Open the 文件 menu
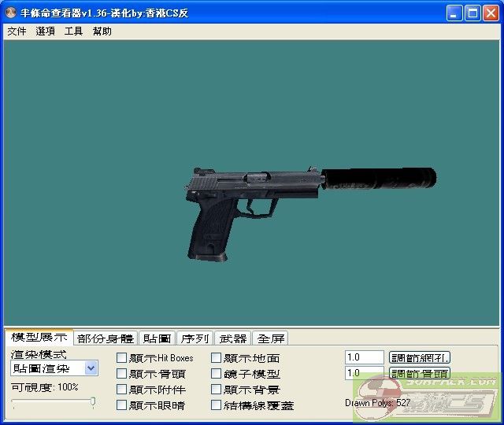This screenshot has width=504, height=425. pos(17,31)
